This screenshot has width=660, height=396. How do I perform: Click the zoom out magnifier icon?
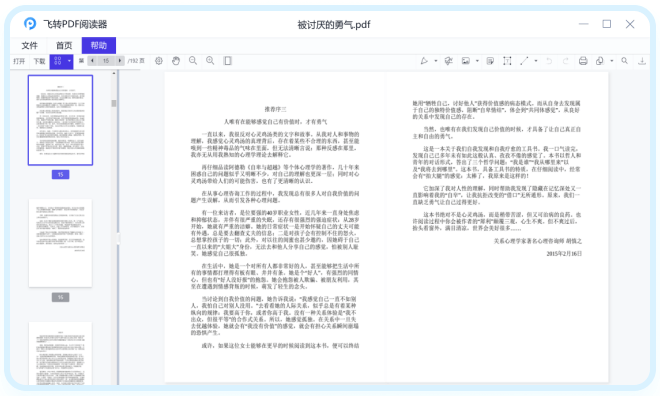point(193,61)
